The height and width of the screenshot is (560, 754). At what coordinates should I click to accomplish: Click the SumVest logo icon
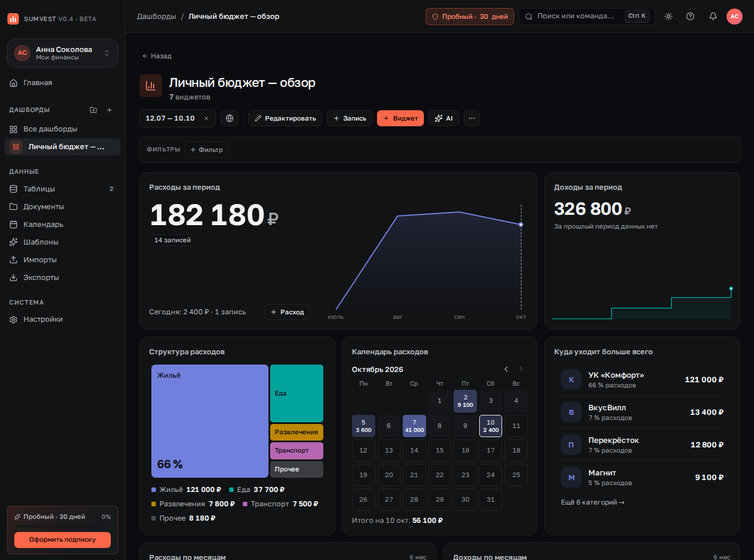13,19
